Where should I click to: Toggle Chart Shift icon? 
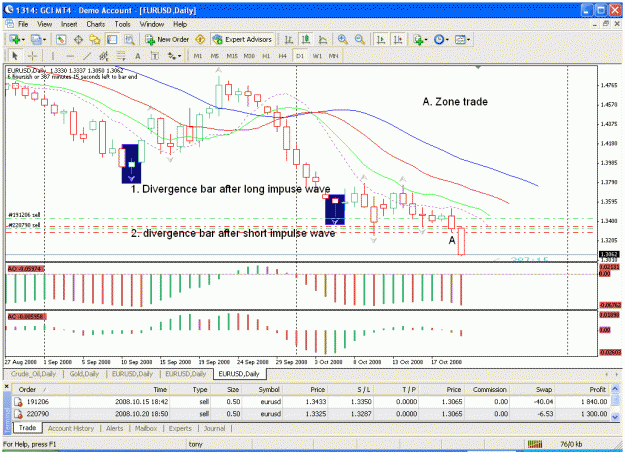(x=398, y=39)
